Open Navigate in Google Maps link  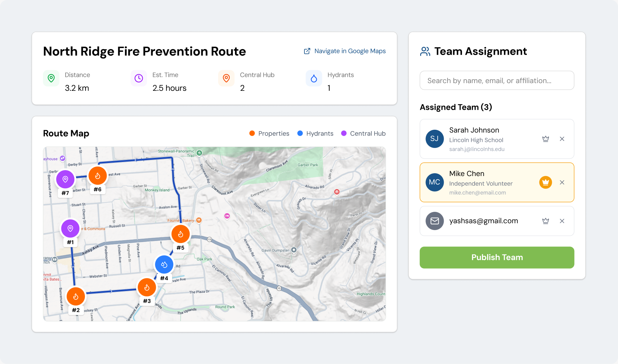(344, 51)
